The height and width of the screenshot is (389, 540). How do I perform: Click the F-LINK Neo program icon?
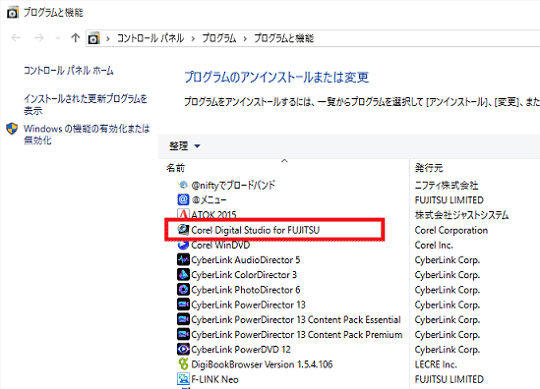coord(183,379)
